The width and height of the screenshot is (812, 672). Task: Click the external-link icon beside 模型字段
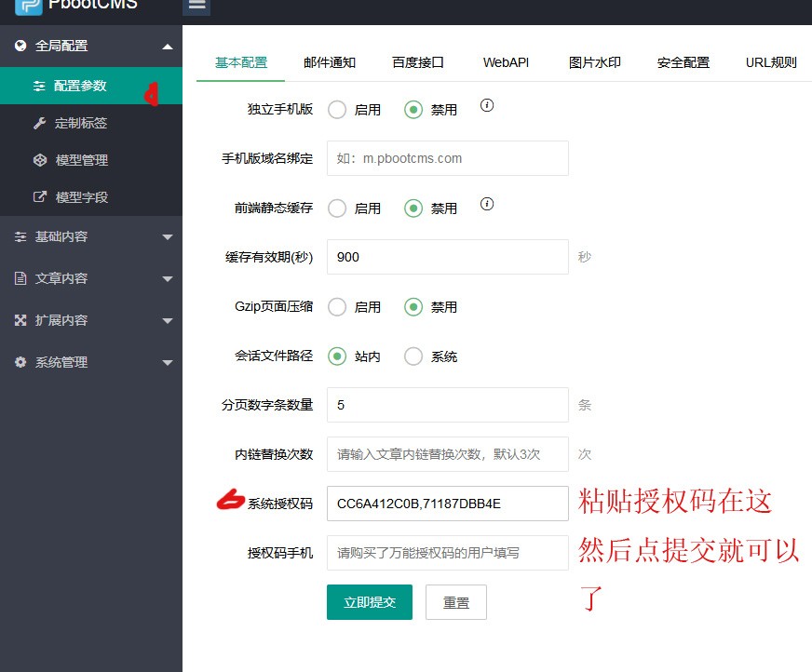[40, 197]
